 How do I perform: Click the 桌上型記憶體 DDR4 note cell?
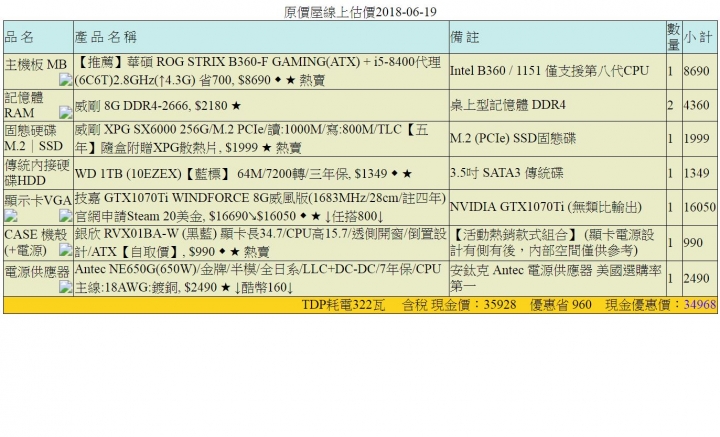pyautogui.click(x=557, y=105)
